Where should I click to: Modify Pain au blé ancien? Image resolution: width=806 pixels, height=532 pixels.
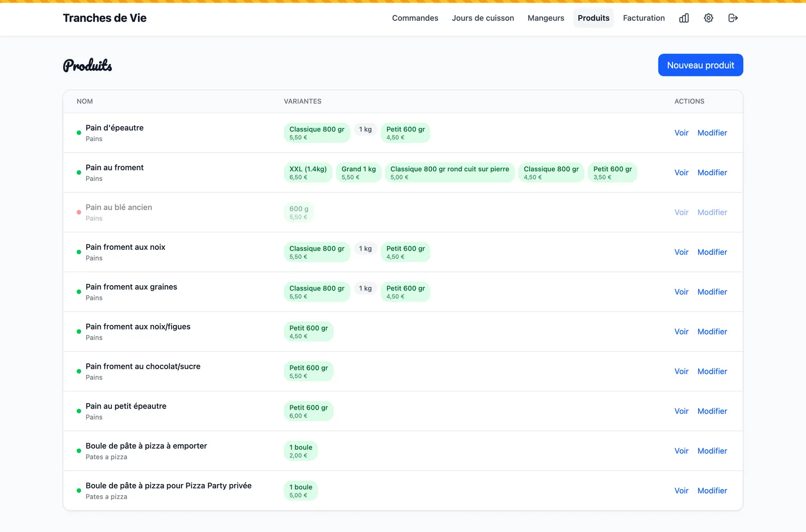click(712, 213)
